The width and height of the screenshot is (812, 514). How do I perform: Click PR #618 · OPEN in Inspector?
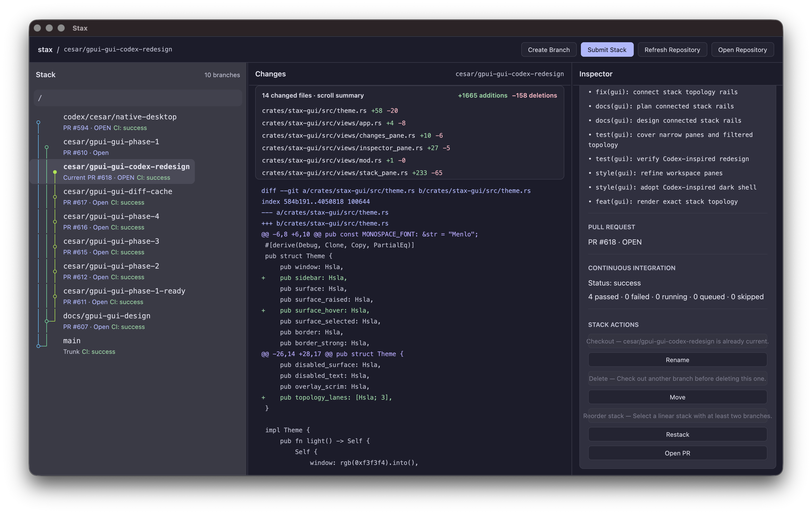(x=615, y=242)
